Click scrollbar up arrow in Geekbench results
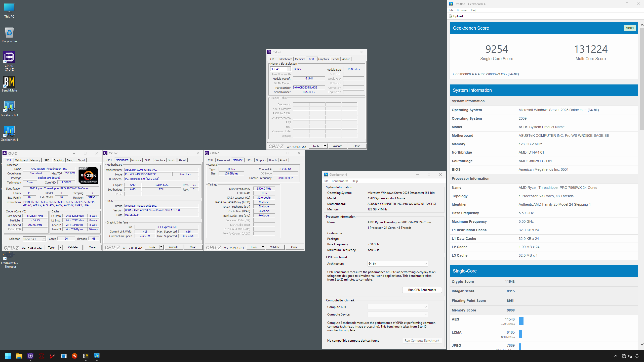The width and height of the screenshot is (644, 362). (642, 25)
